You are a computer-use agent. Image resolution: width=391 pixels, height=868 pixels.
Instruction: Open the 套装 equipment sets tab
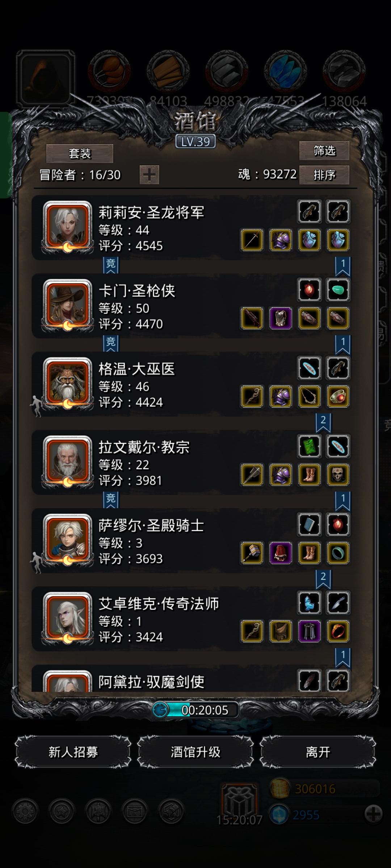coord(80,153)
